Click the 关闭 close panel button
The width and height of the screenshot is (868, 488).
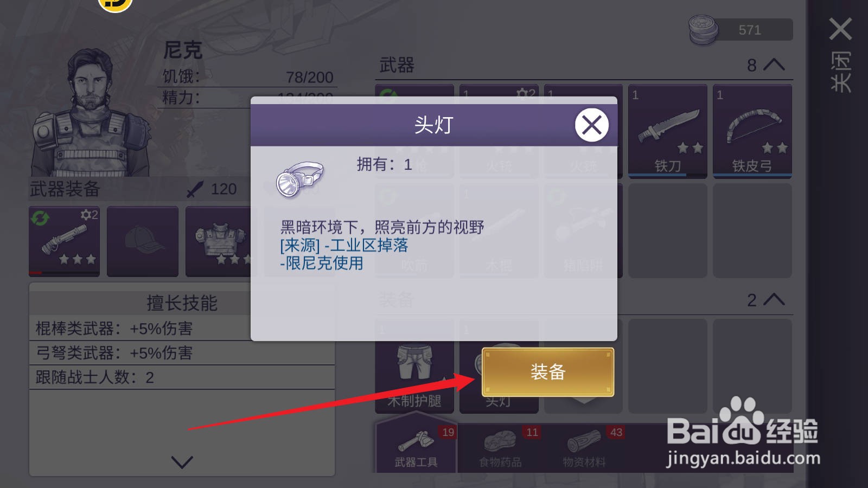841,54
